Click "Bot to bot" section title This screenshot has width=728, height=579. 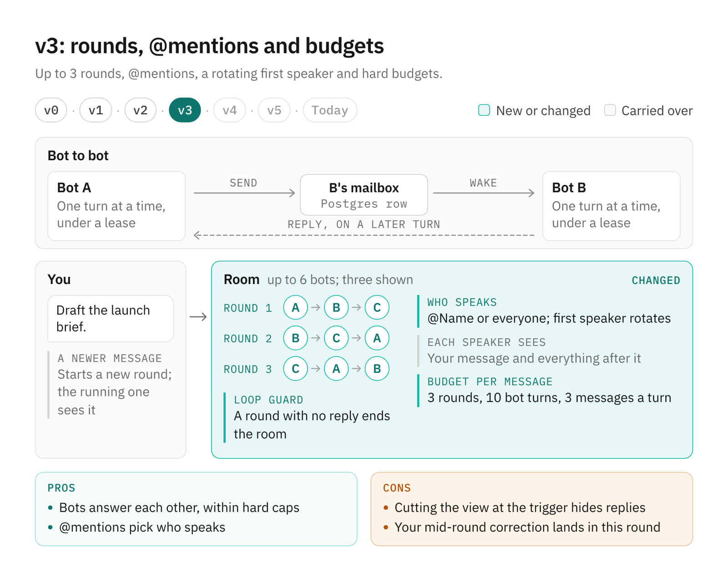point(78,156)
